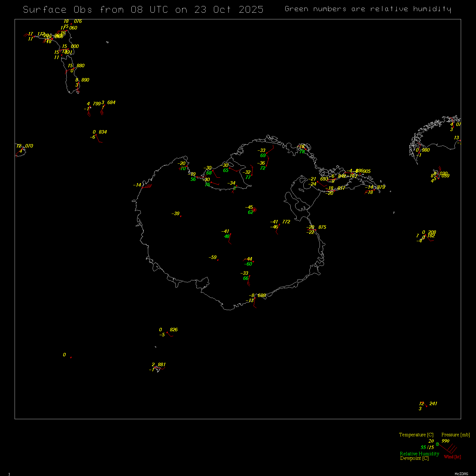Click the station marker next to -39
This screenshot has height=476, width=476.
click(181, 216)
